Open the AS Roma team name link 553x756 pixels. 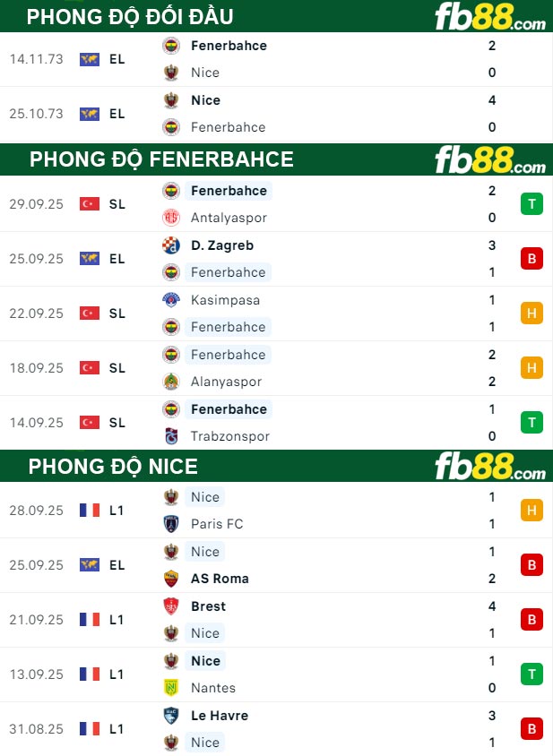[x=220, y=579]
